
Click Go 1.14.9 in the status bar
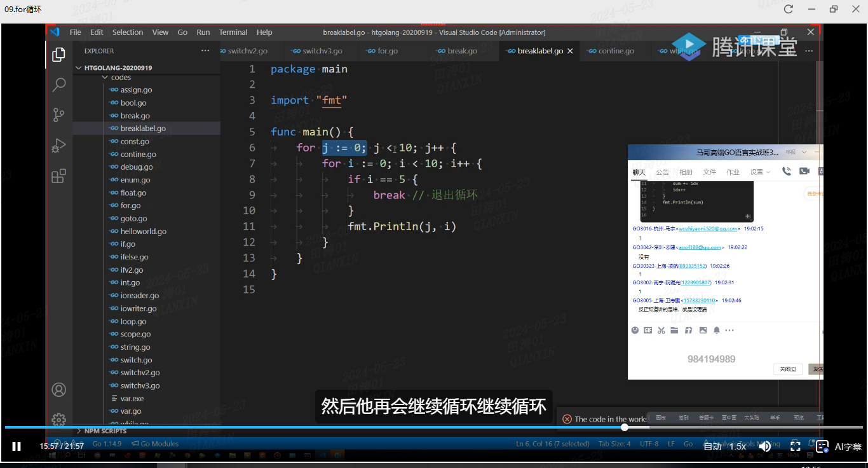[x=107, y=444]
